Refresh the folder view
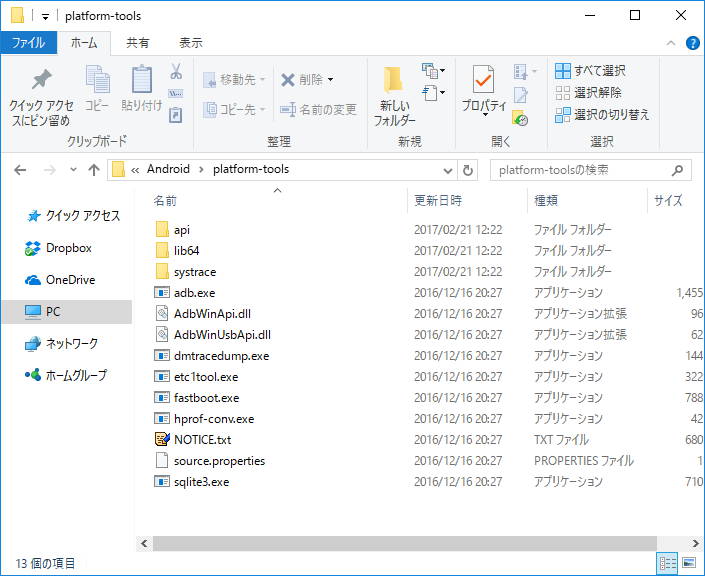 click(x=468, y=170)
